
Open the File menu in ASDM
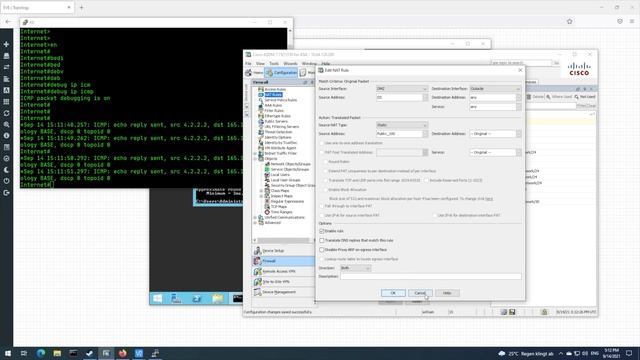248,64
